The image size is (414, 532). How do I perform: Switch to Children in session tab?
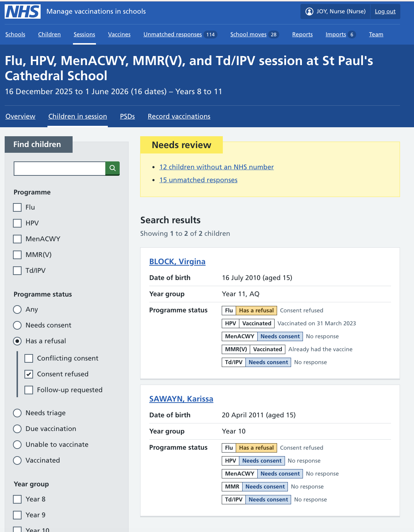coord(78,116)
